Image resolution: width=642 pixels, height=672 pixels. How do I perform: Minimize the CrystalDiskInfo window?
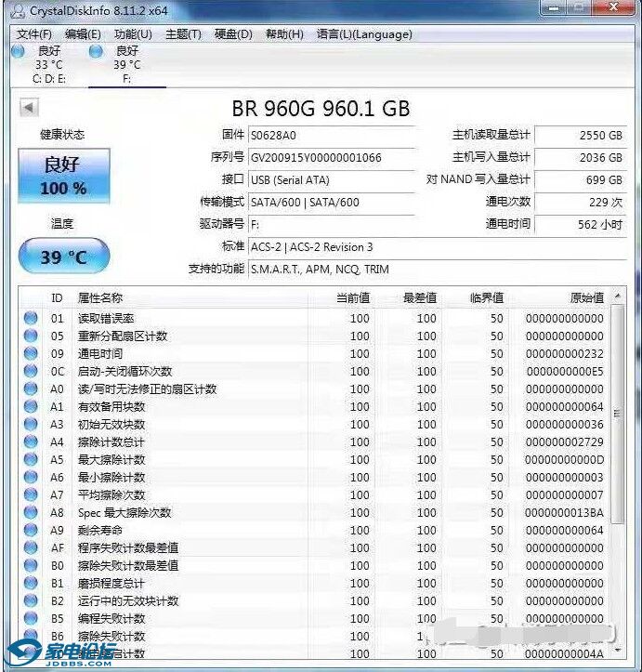point(554,7)
